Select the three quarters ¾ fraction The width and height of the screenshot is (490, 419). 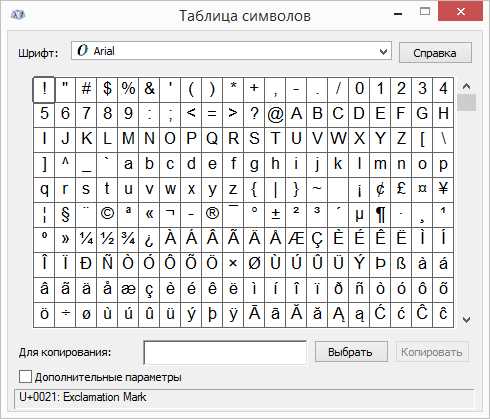[128, 240]
